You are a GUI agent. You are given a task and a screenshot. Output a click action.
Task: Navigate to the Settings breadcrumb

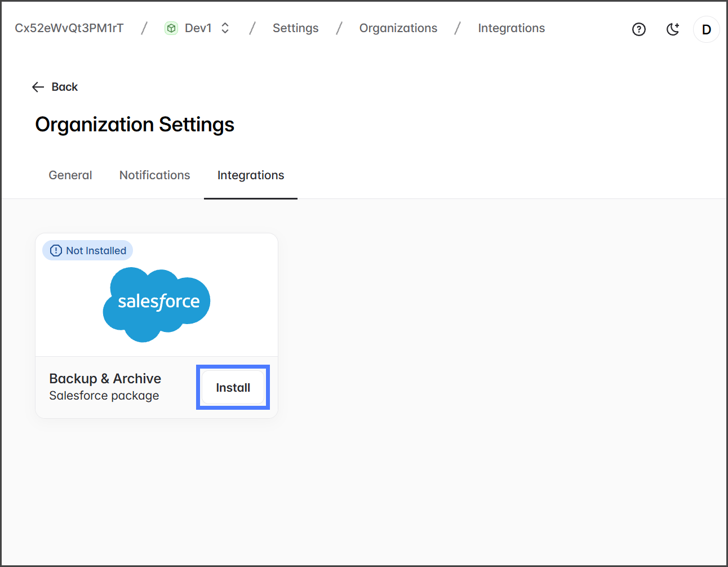coord(295,28)
